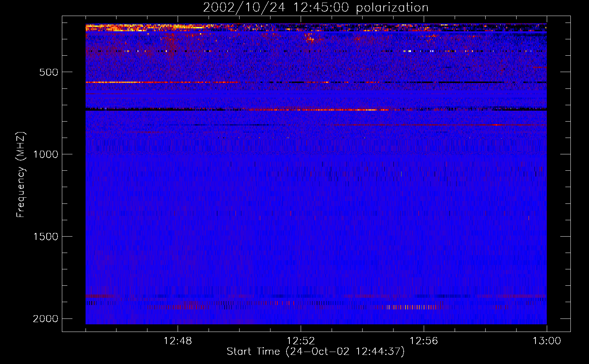Click the plot title '2002/10/24 12:45:00 polarization'
Image resolution: width=589 pixels, height=364 pixels.
coord(316,8)
